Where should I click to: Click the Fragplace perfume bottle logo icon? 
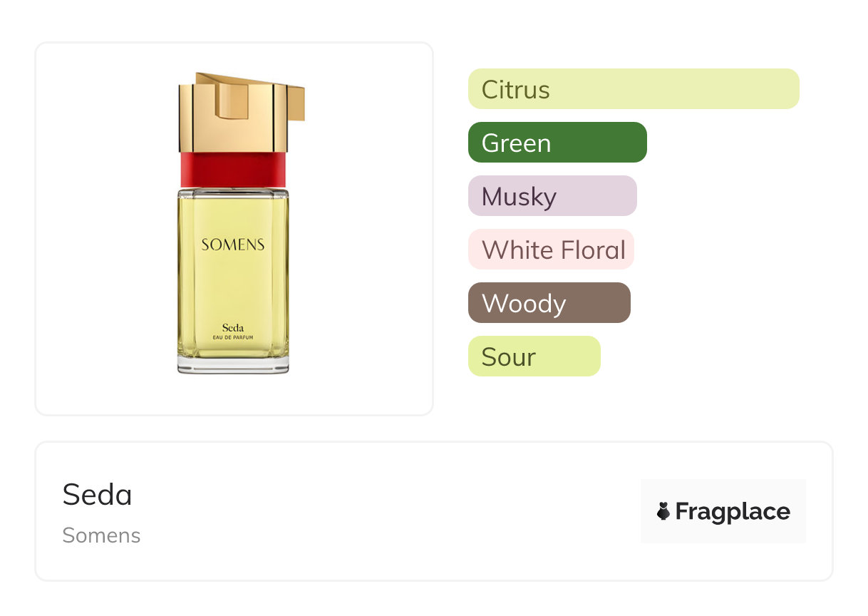tap(663, 511)
